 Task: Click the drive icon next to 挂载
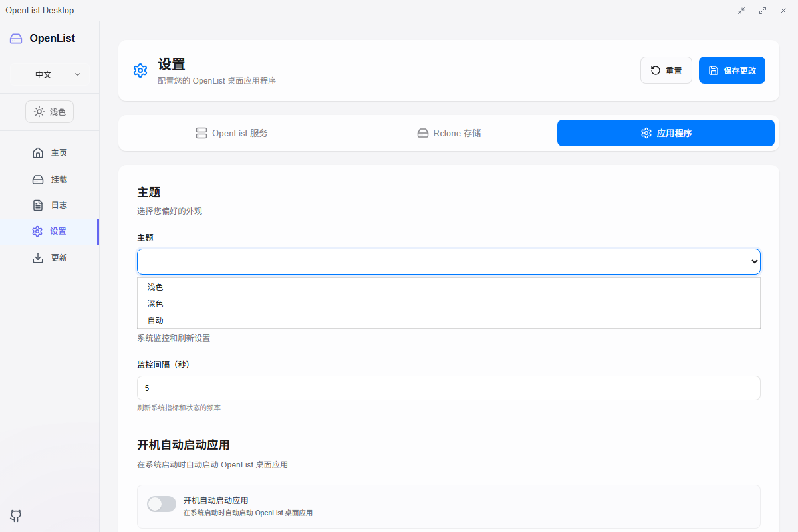click(38, 180)
